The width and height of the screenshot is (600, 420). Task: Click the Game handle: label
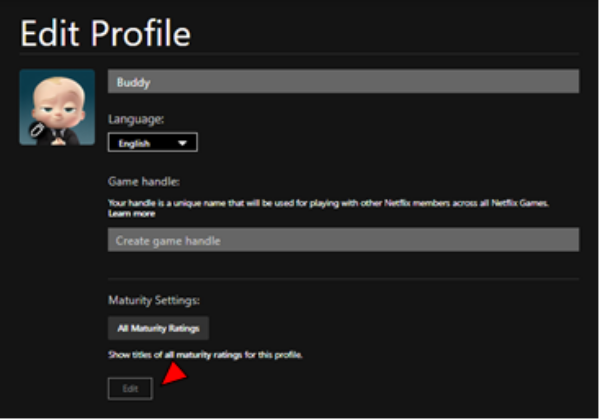(143, 182)
